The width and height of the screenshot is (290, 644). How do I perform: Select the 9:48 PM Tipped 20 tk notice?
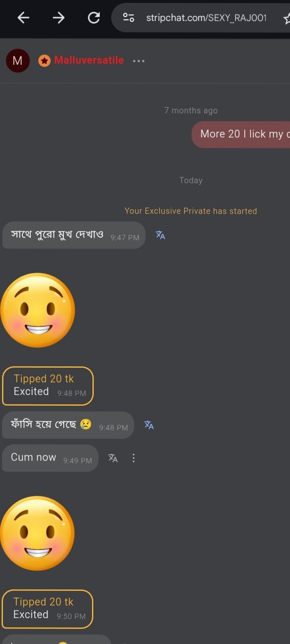(x=48, y=386)
